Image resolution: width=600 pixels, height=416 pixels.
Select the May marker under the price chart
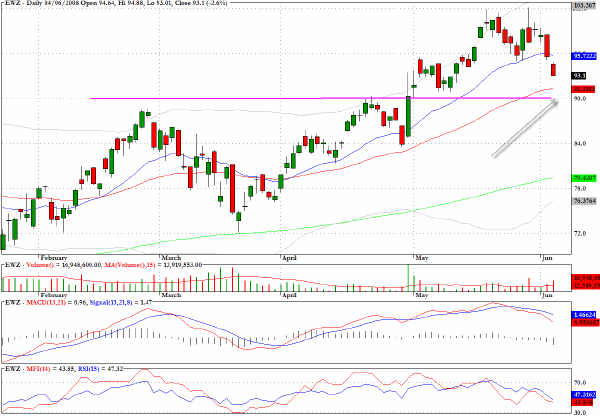[422, 258]
